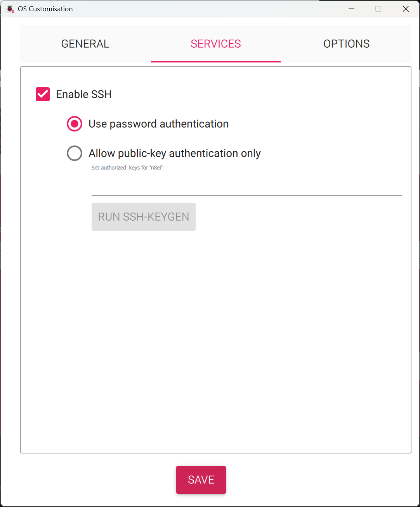Click the 'OS Customisation' window title text
Screen dimensions: 420x507
(x=45, y=9)
